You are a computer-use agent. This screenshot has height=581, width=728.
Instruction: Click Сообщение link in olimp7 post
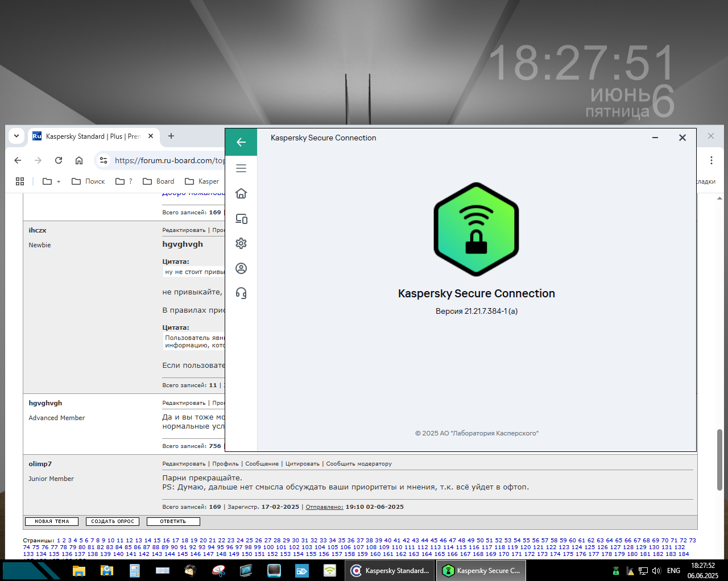(x=262, y=464)
